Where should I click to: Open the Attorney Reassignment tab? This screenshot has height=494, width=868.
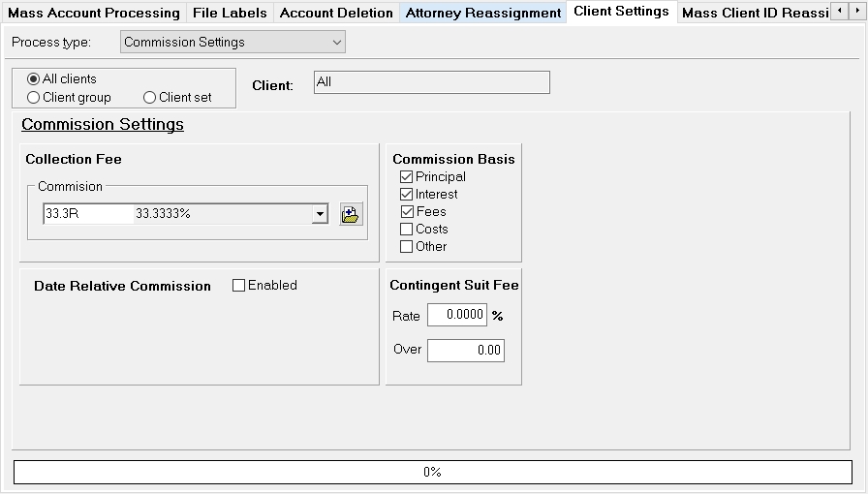482,13
